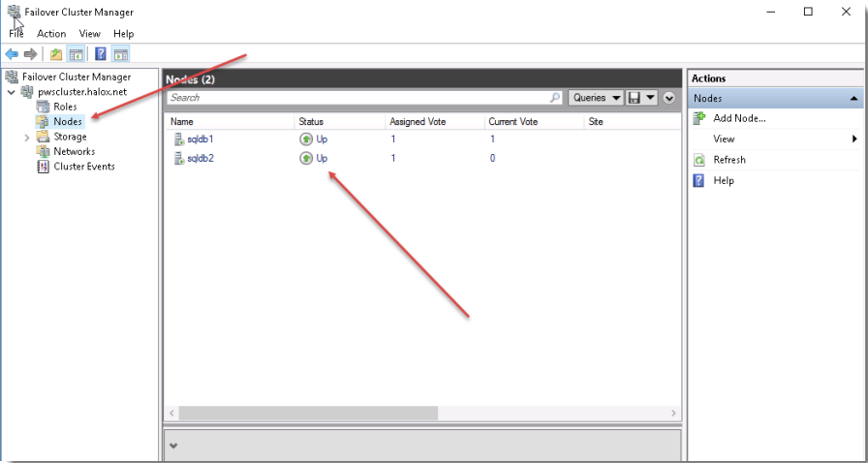The width and height of the screenshot is (868, 463).
Task: Click the Back arrow toolbar icon
Action: 12,53
